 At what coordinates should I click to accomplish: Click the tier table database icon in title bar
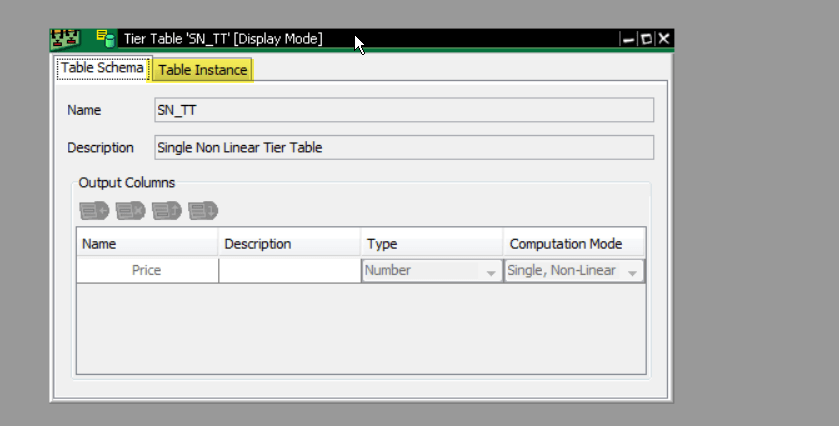105,39
